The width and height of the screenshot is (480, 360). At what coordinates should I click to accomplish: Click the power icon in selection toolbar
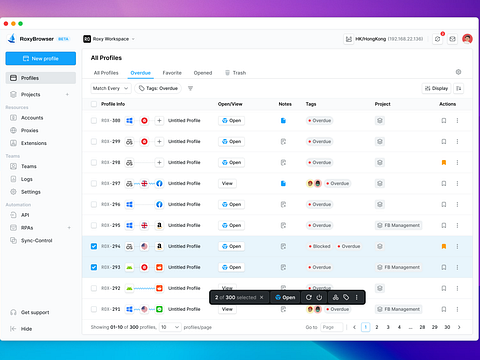[319, 297]
